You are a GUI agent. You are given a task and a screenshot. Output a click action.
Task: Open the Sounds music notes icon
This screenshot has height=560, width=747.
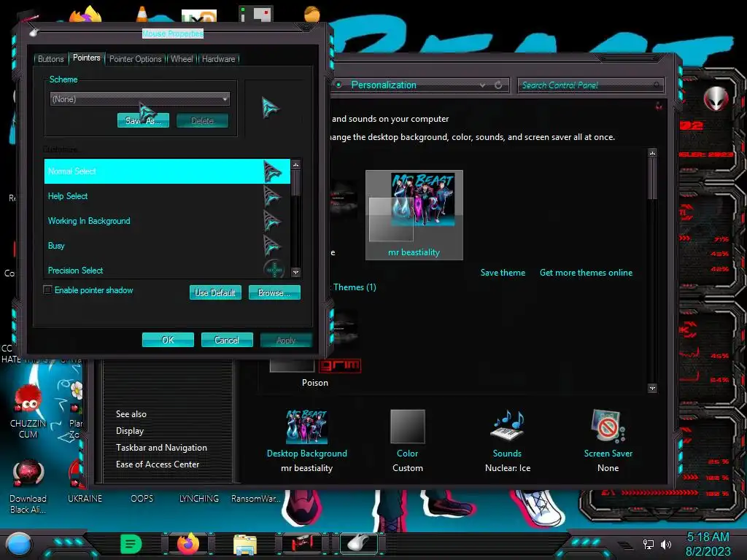pos(507,425)
